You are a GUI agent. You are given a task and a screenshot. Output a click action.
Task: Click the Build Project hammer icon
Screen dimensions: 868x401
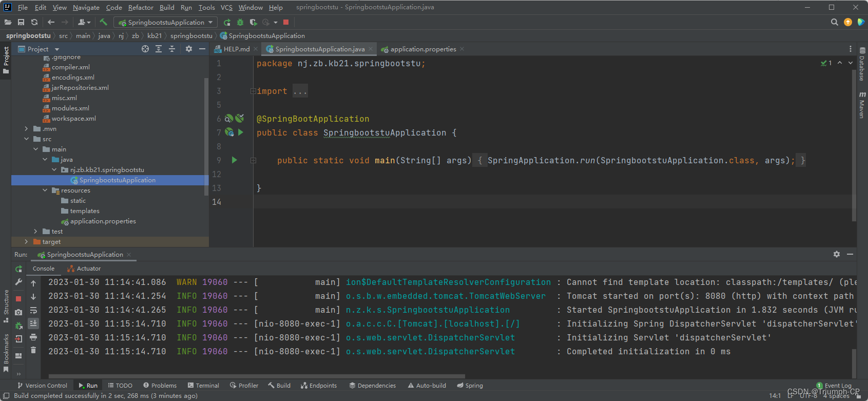103,22
